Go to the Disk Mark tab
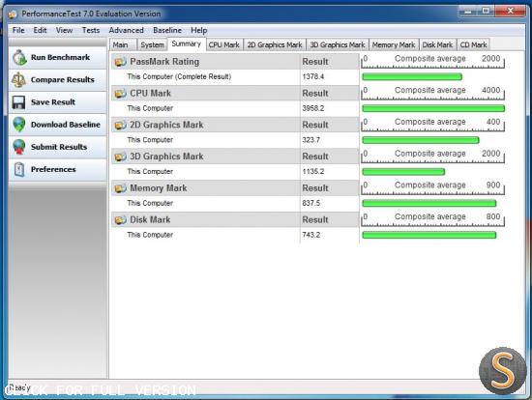 (x=437, y=44)
